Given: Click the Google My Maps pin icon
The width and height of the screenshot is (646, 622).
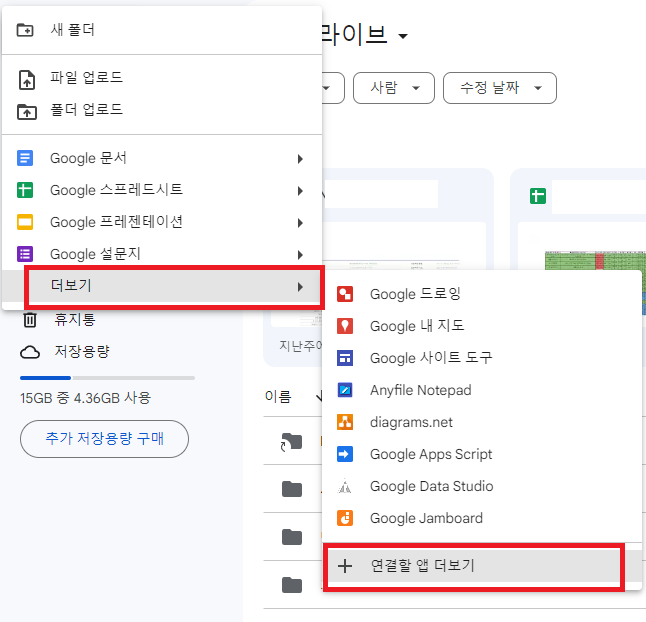Looking at the screenshot, I should point(345,326).
